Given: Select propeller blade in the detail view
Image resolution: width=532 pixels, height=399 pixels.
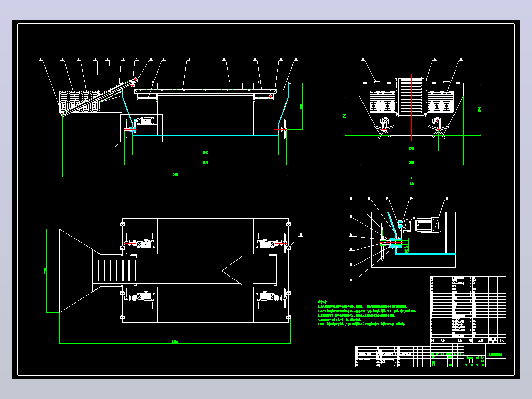Looking at the screenshot, I should tap(383, 241).
